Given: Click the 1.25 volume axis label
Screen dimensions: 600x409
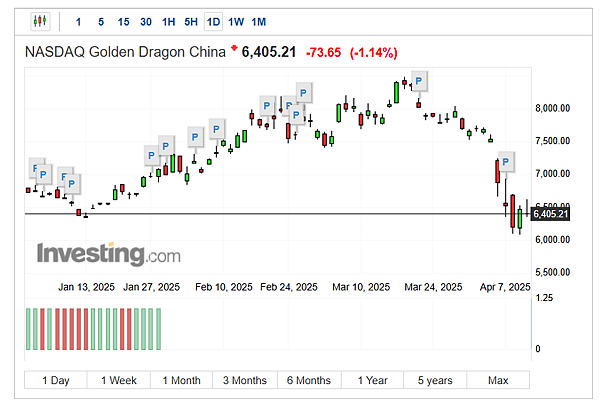Looking at the screenshot, I should 544,298.
